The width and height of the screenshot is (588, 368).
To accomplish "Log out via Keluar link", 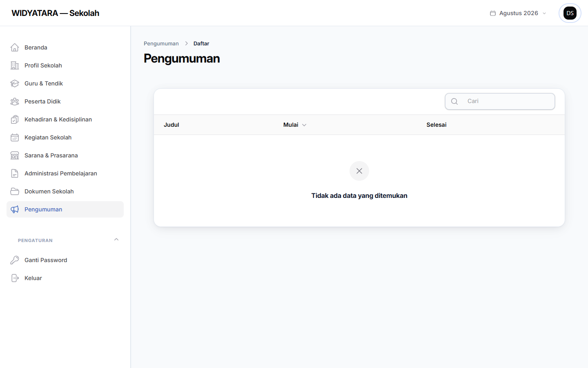I will tap(65, 278).
